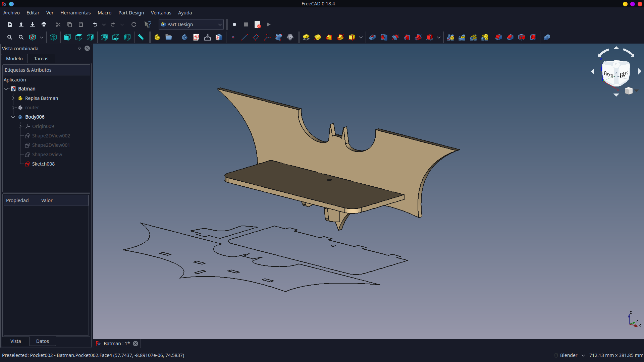Close the Batman : 1* document tab

[x=136, y=344]
